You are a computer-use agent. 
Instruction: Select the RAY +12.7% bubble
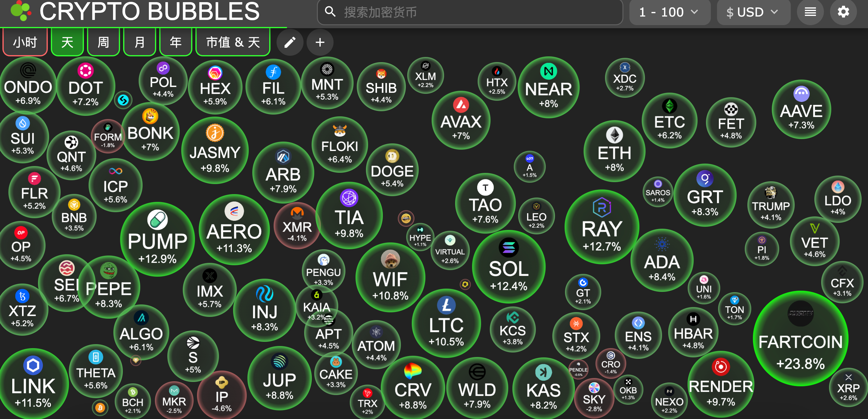pyautogui.click(x=602, y=227)
